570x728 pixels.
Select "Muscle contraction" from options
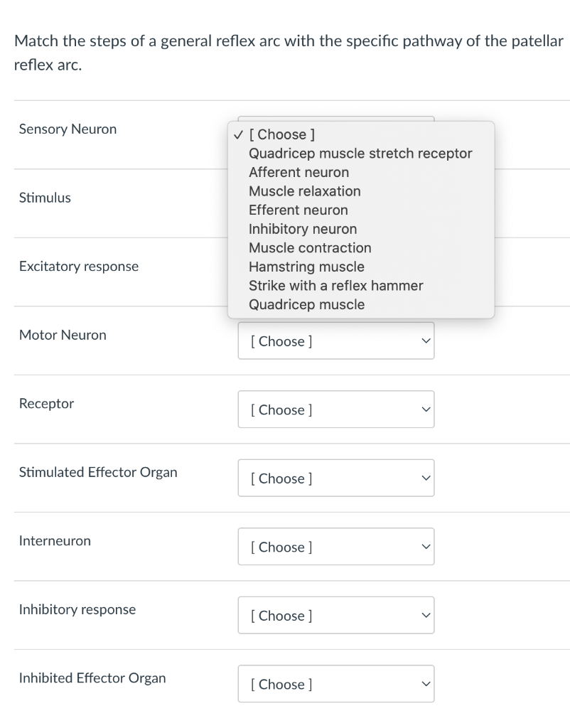tap(310, 248)
